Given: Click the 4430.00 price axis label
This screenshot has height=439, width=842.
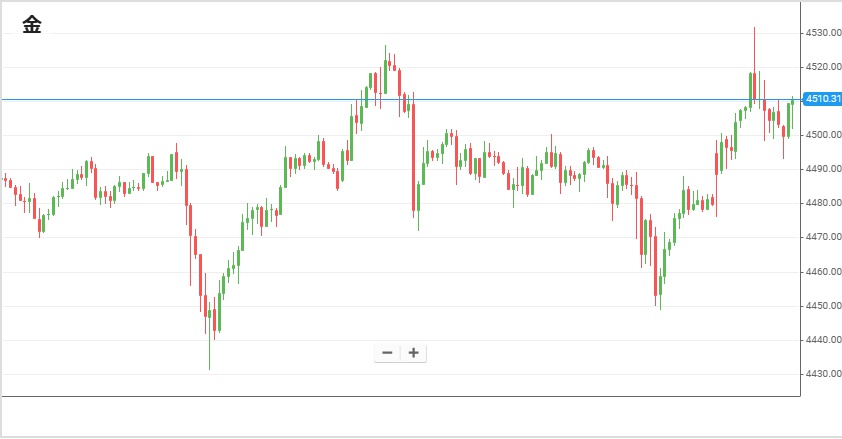Looking at the screenshot, I should tap(820, 374).
